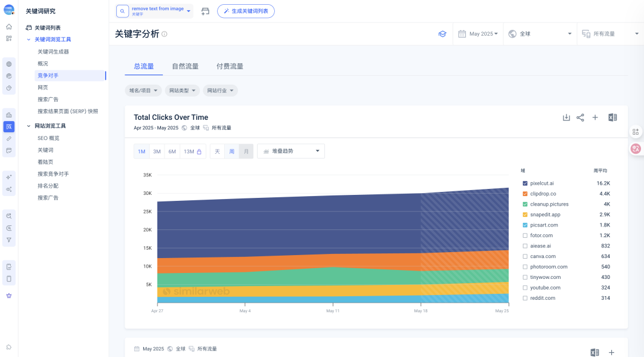Check canva.com in the legend
The height and width of the screenshot is (357, 644).
pyautogui.click(x=525, y=256)
